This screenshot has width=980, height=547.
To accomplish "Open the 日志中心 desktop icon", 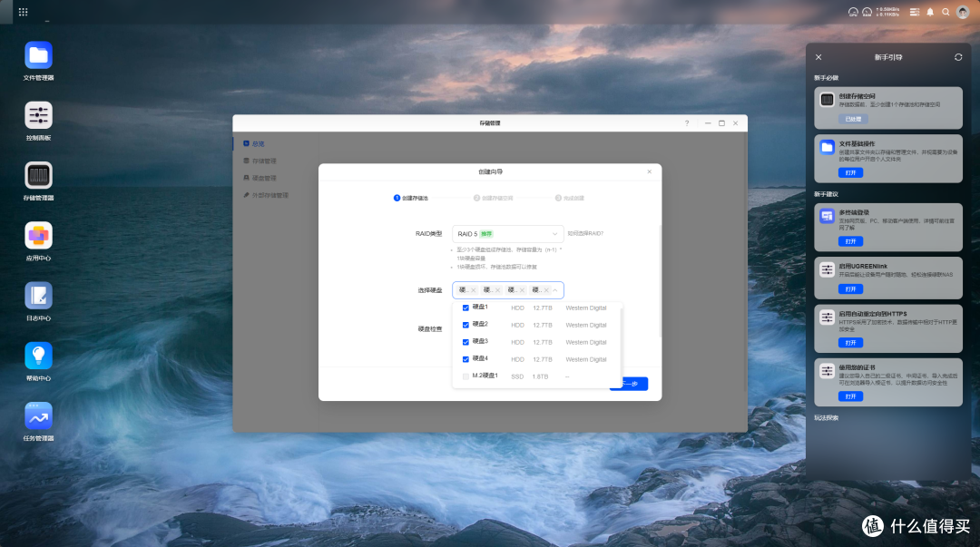I will pos(38,296).
